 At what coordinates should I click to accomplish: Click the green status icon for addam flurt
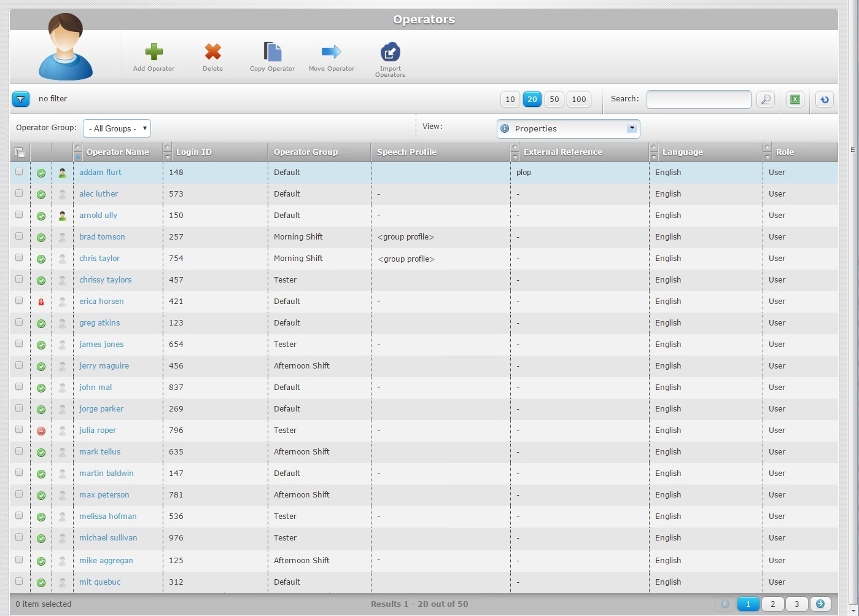tap(41, 173)
